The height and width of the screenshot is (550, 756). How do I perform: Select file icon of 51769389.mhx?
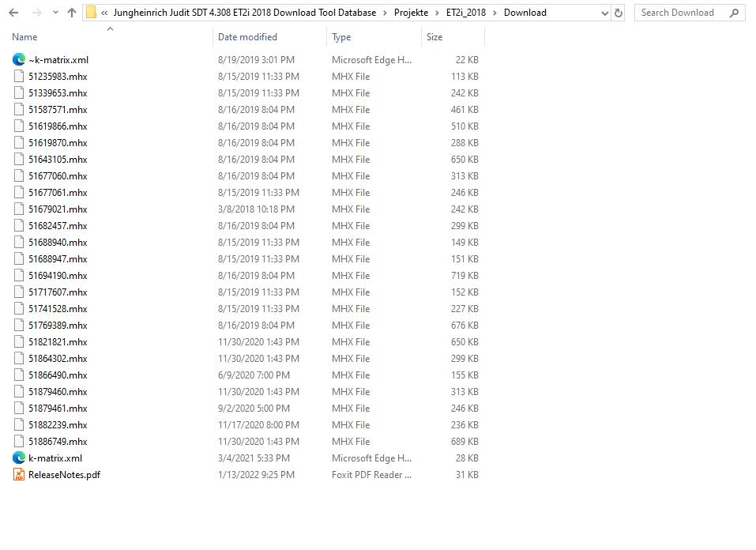pos(19,325)
